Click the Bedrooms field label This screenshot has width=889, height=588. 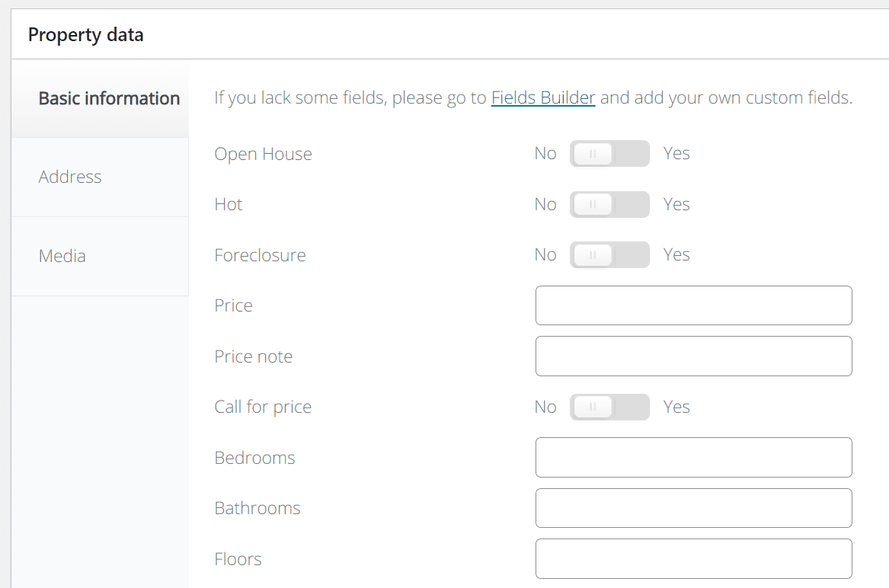tap(254, 458)
